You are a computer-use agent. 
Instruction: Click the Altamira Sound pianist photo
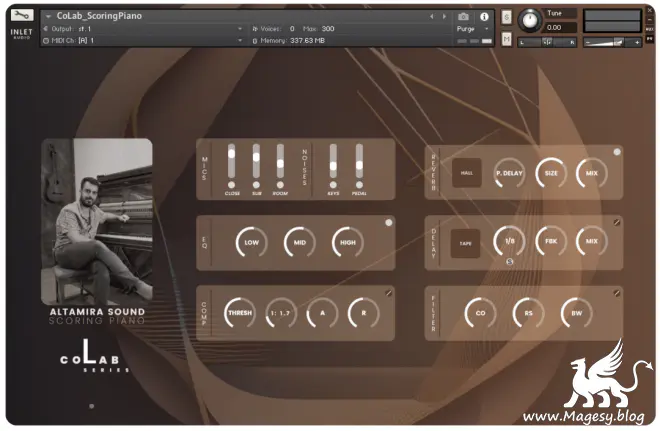pos(97,221)
